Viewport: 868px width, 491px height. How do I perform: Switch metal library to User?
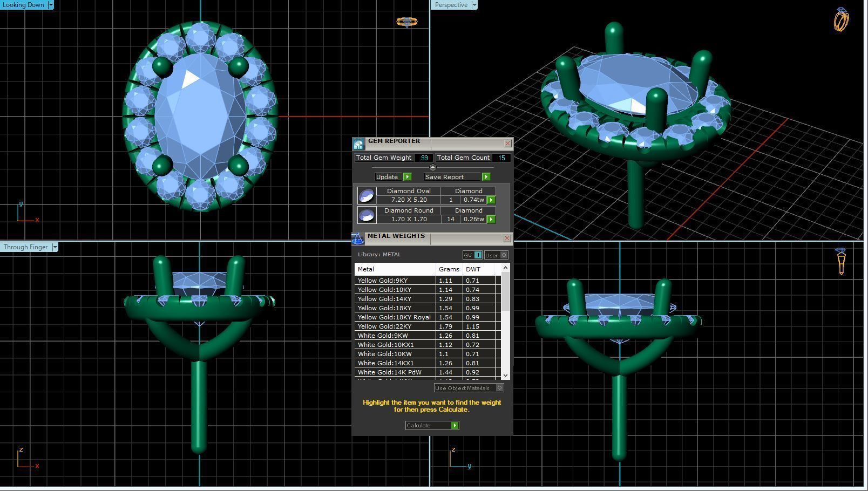[x=496, y=255]
